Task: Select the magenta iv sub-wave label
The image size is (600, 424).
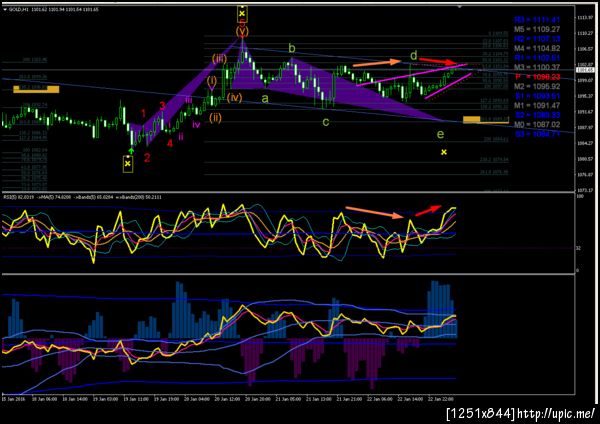Action: point(196,124)
